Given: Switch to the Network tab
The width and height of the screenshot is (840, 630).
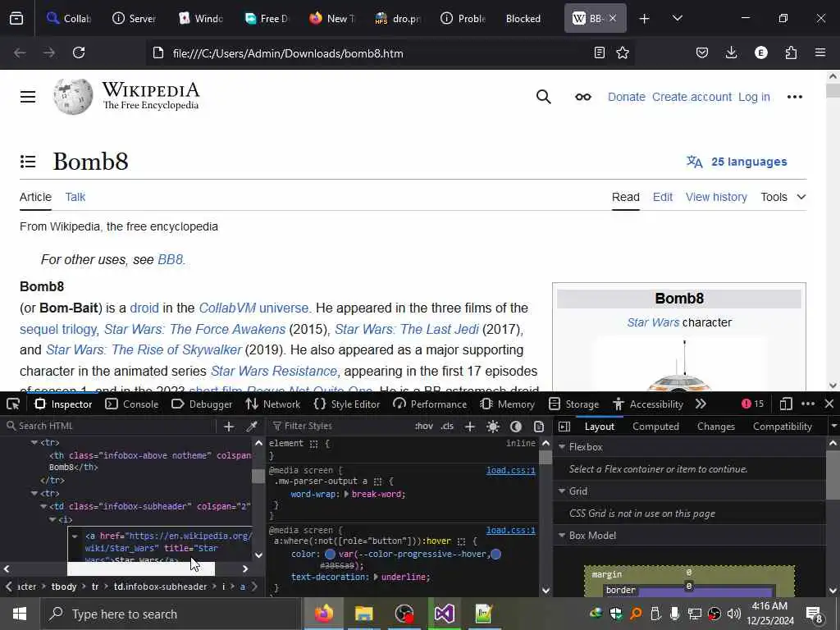Looking at the screenshot, I should 272,404.
